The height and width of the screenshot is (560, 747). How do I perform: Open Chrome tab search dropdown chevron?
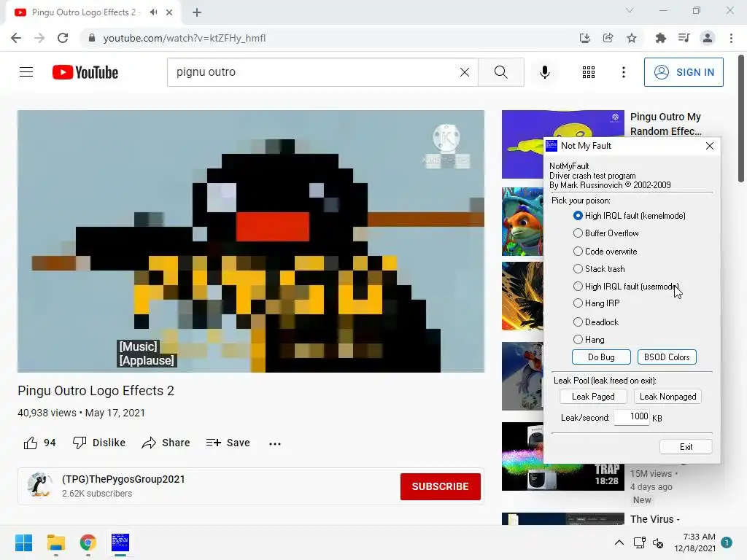[630, 10]
